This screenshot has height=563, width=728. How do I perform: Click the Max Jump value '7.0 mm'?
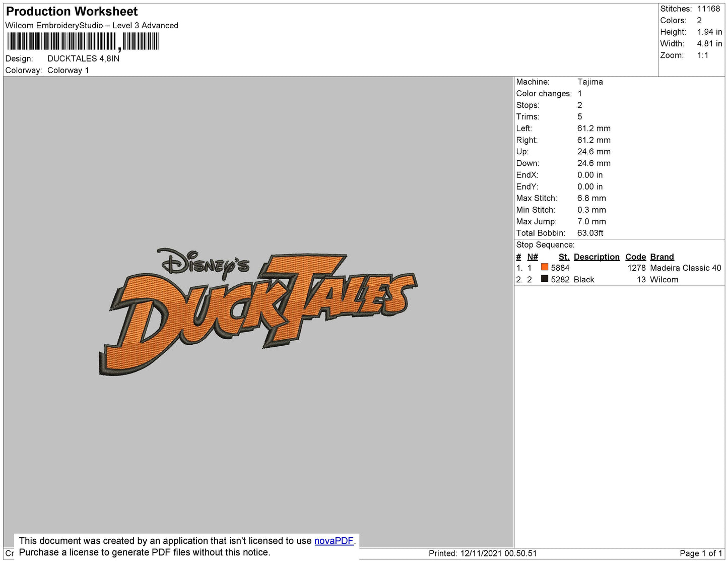click(591, 221)
